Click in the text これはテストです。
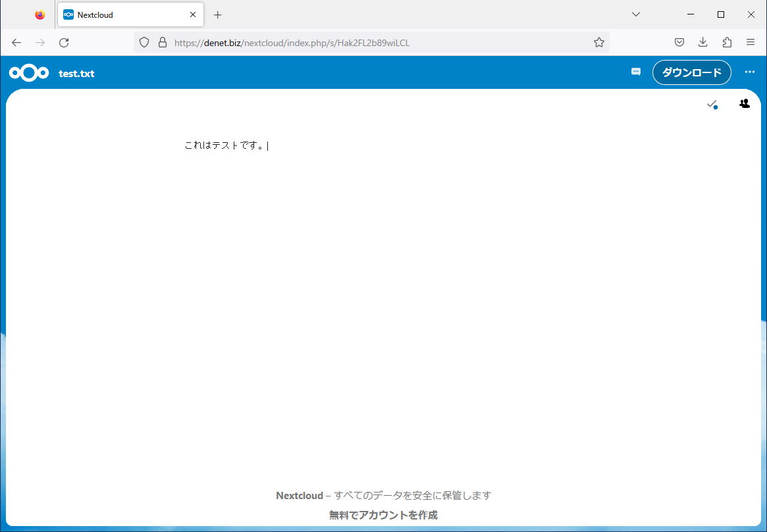 coord(225,146)
